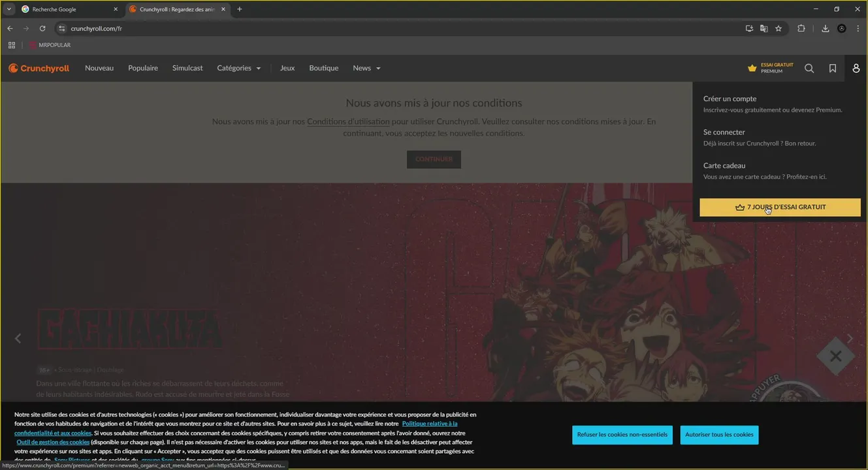Open the Populaire menu item
The width and height of the screenshot is (868, 470).
coord(143,68)
